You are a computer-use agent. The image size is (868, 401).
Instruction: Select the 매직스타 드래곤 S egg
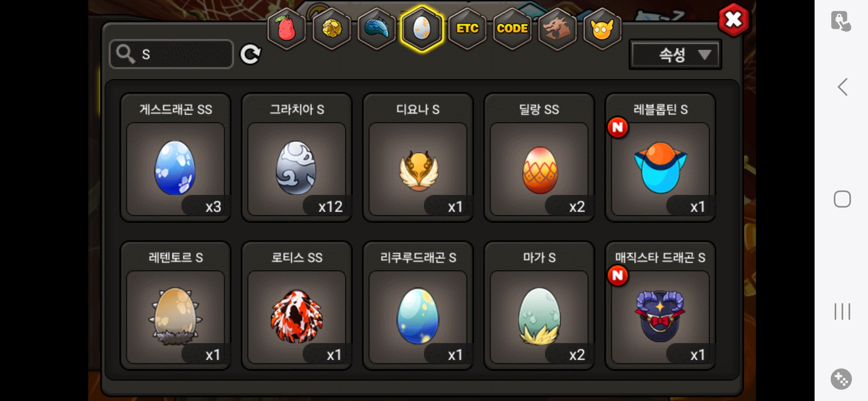(x=660, y=306)
